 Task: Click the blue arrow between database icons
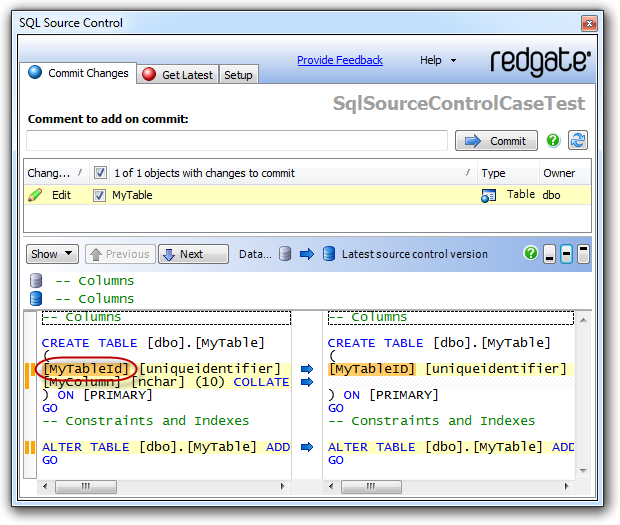tap(306, 254)
